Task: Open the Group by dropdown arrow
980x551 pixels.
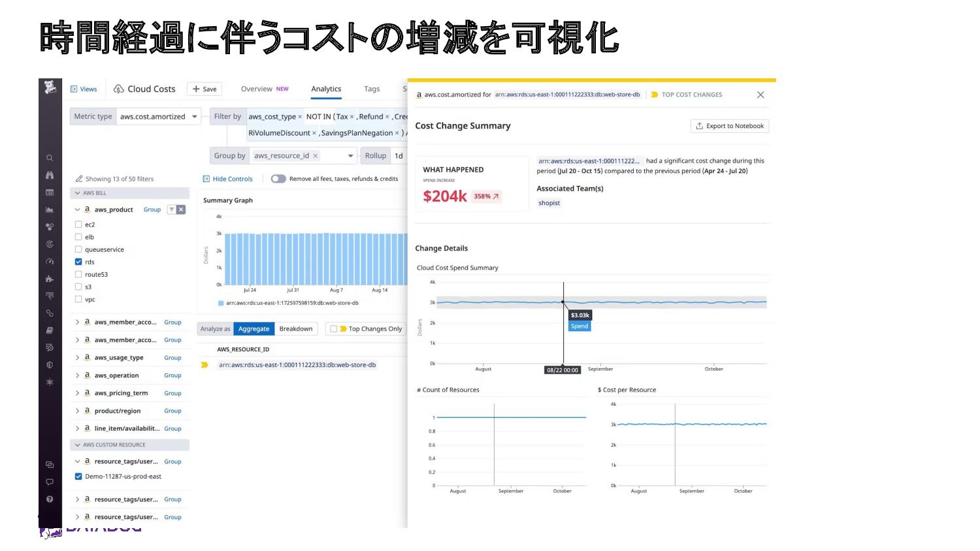Action: (x=350, y=156)
